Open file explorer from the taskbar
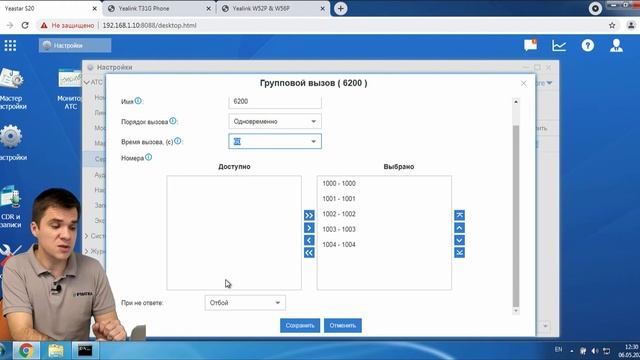The width and height of the screenshot is (640, 360). [56, 350]
